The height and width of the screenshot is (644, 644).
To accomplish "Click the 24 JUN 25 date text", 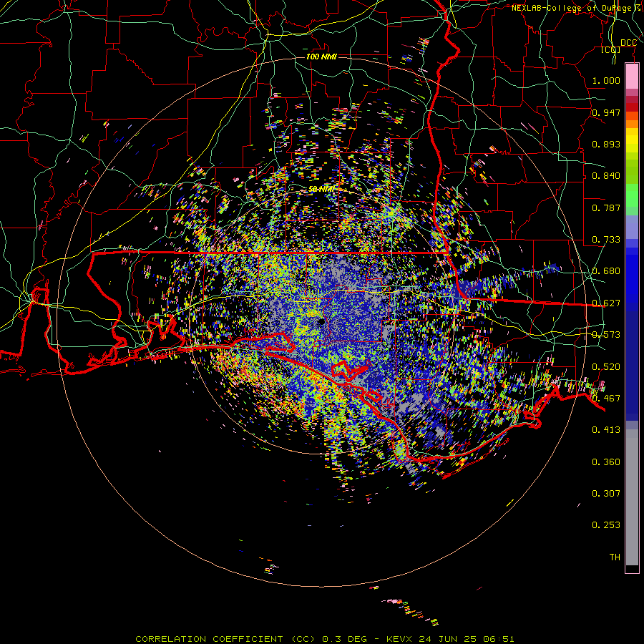I will (x=448, y=639).
